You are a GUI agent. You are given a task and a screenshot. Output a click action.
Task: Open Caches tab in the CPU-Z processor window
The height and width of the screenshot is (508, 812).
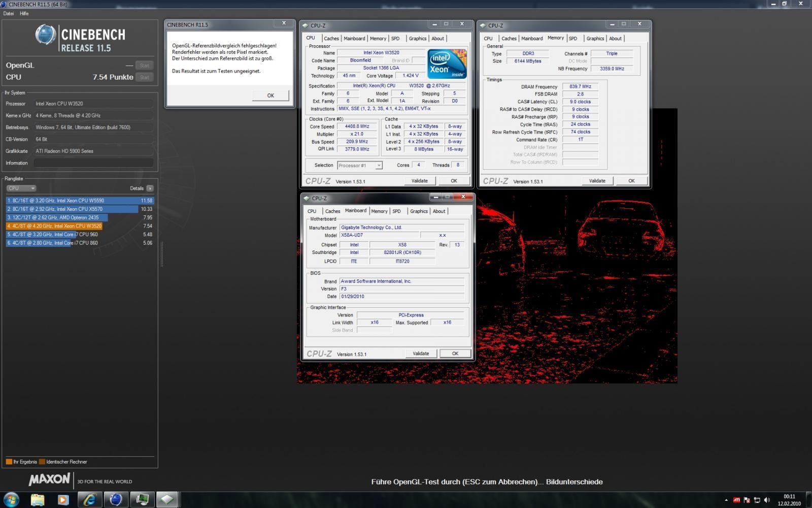[x=331, y=39]
